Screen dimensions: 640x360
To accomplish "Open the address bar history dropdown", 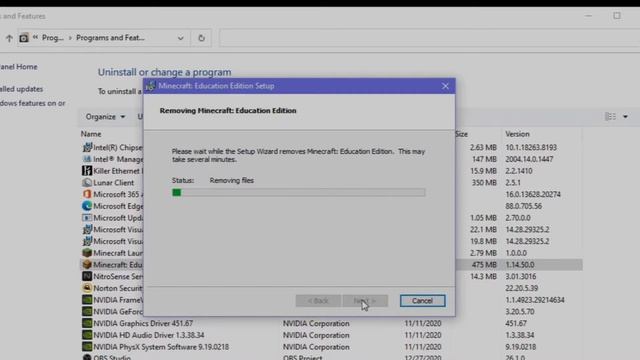I will click(180, 38).
